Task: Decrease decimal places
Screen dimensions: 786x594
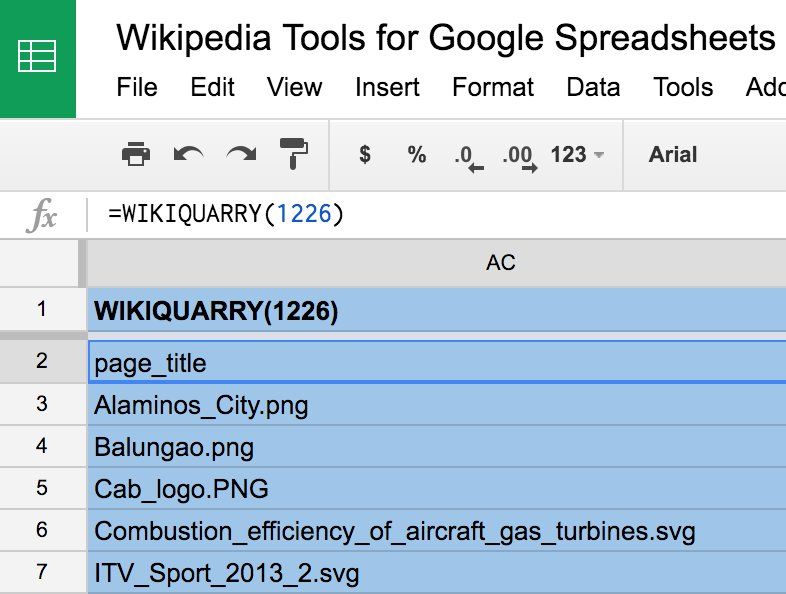Action: point(467,156)
